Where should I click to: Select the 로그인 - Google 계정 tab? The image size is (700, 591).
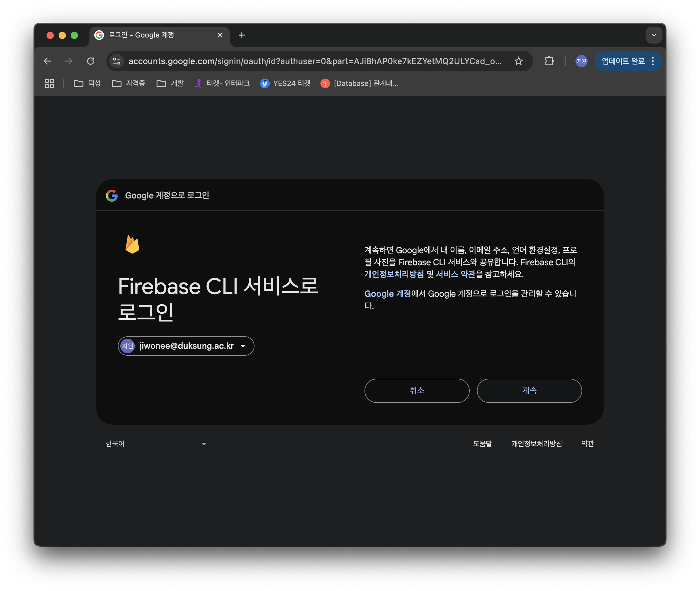(154, 35)
